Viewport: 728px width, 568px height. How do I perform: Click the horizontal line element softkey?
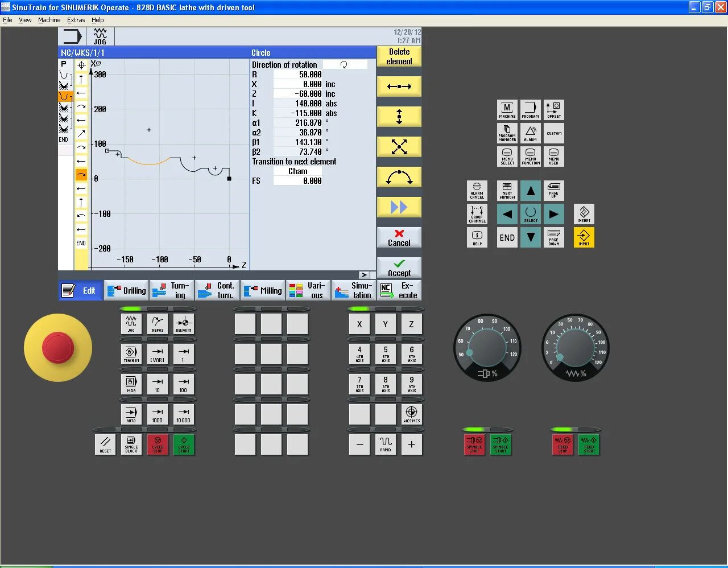(399, 87)
